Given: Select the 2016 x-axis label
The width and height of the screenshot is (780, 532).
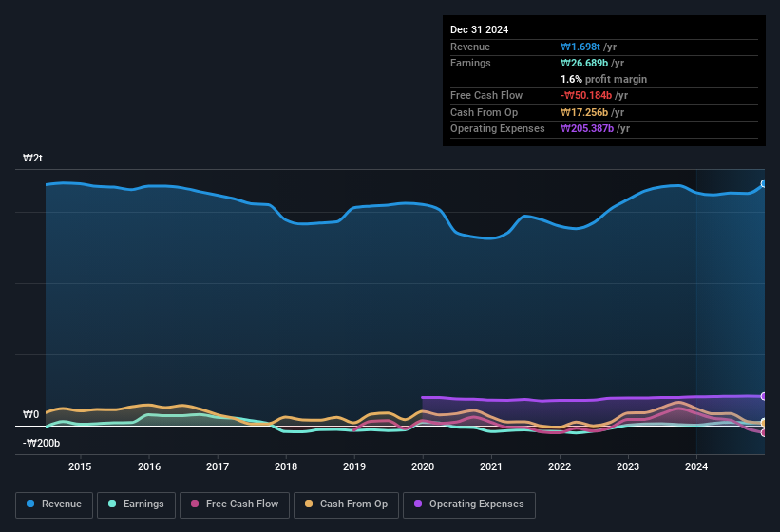Looking at the screenshot, I should 149,466.
